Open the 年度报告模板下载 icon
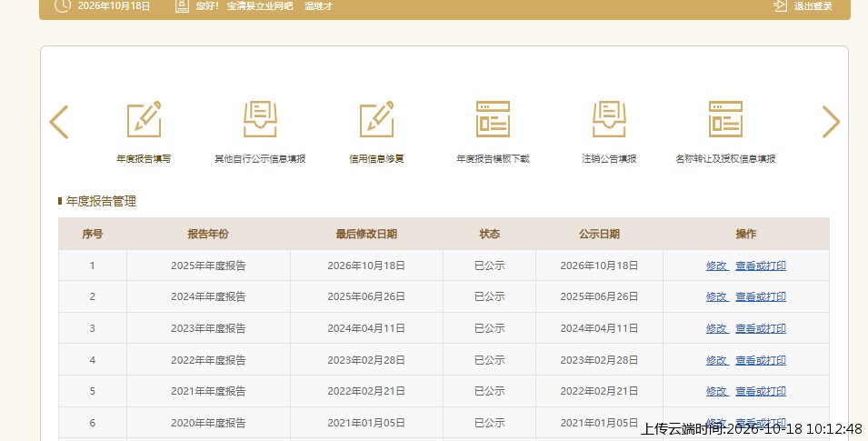This screenshot has height=441, width=868. tap(493, 119)
